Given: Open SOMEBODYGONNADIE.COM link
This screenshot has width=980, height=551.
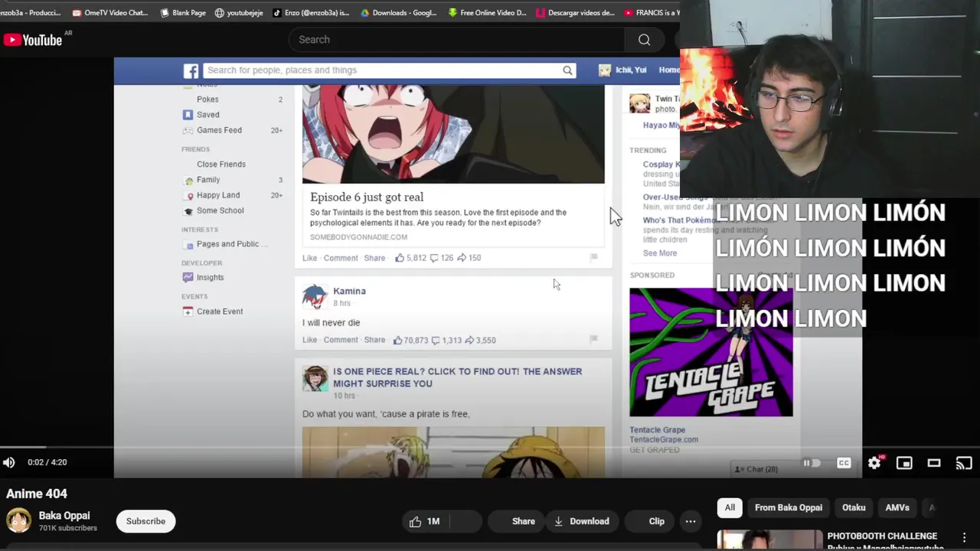Looking at the screenshot, I should 358,237.
